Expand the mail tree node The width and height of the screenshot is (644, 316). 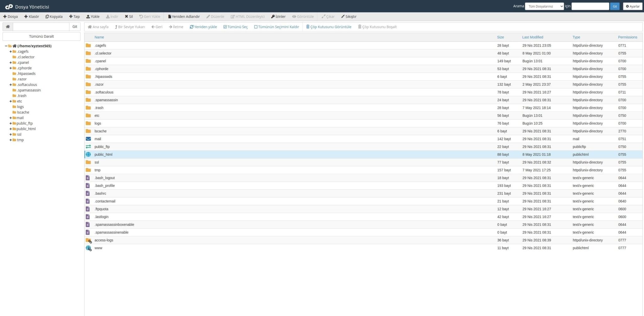click(11, 118)
